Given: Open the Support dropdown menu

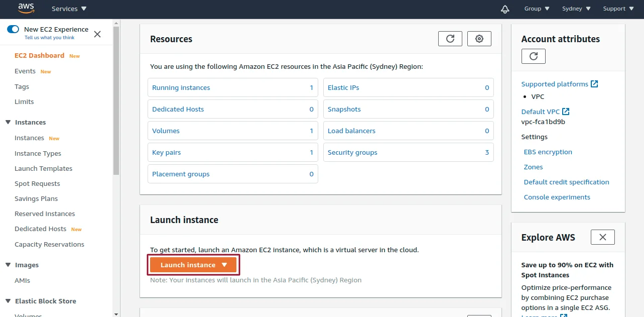Looking at the screenshot, I should pyautogui.click(x=617, y=9).
